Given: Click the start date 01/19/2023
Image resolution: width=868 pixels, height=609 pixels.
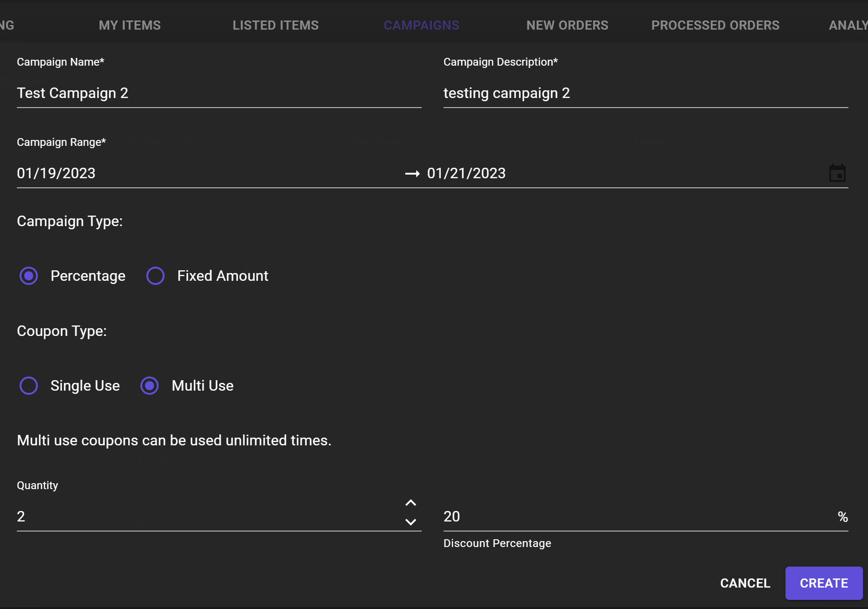Looking at the screenshot, I should [57, 173].
